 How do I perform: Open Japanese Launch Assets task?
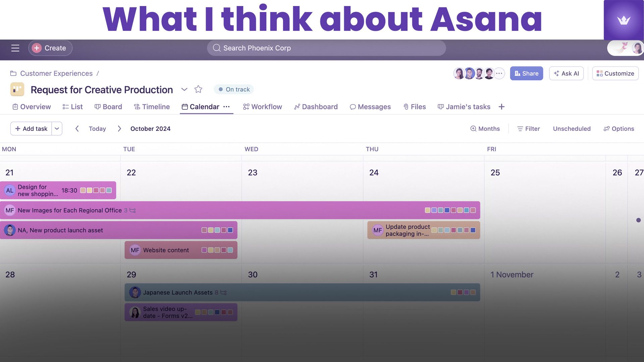point(302,292)
